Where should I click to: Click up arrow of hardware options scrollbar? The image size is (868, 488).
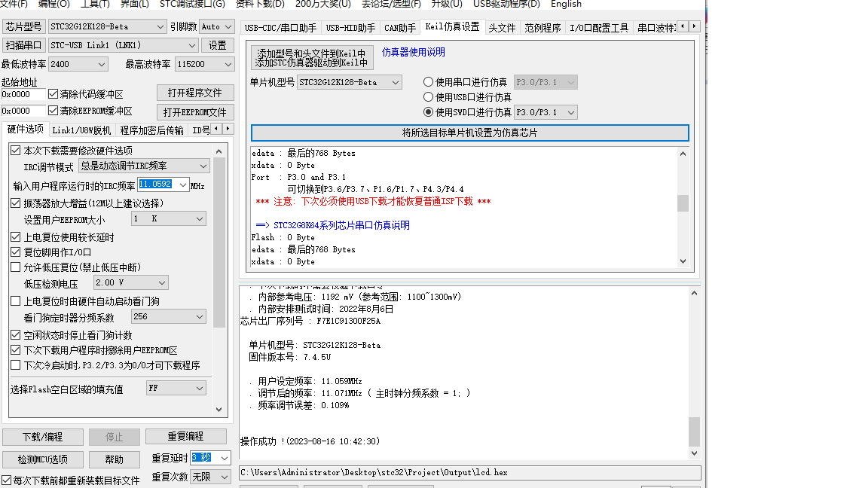click(219, 151)
